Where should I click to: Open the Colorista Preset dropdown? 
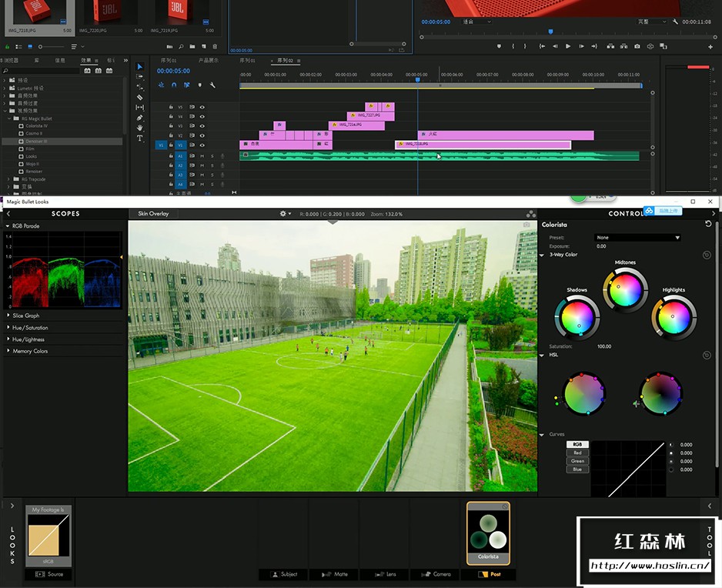pyautogui.click(x=637, y=238)
